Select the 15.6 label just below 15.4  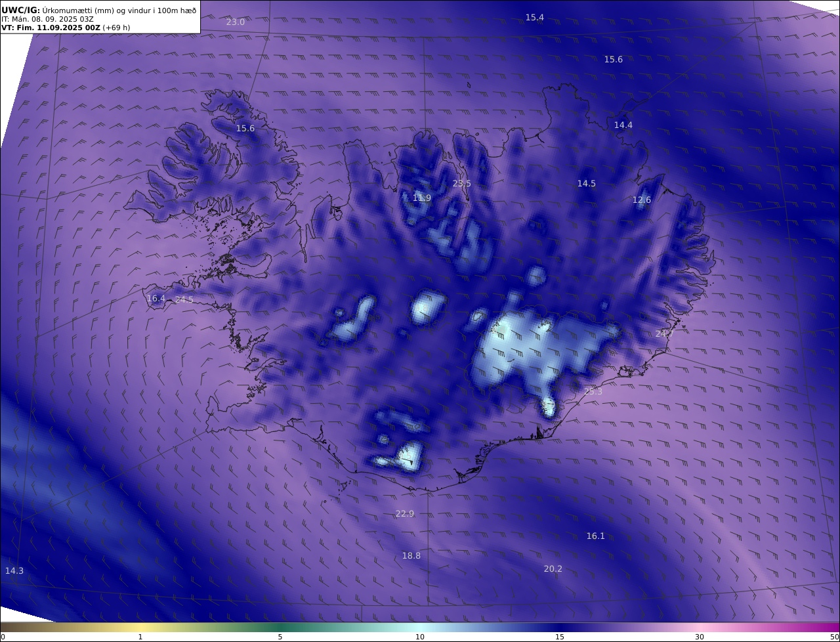(x=614, y=59)
